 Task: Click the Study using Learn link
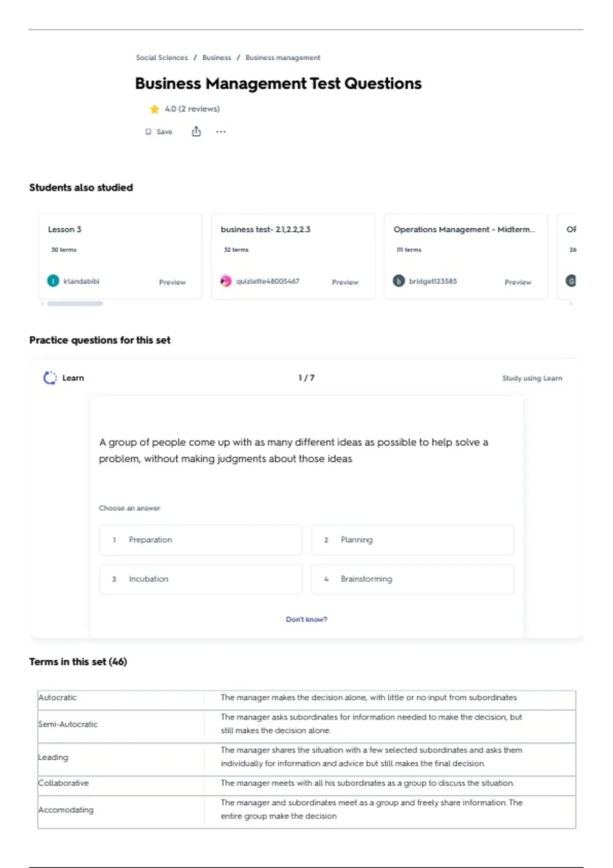pyautogui.click(x=532, y=378)
